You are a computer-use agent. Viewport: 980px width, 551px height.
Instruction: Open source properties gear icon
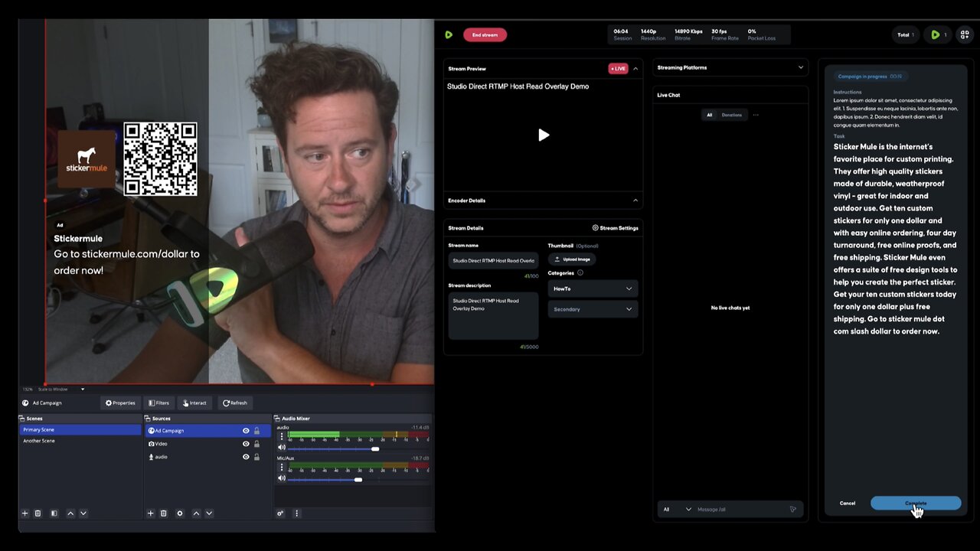(180, 514)
